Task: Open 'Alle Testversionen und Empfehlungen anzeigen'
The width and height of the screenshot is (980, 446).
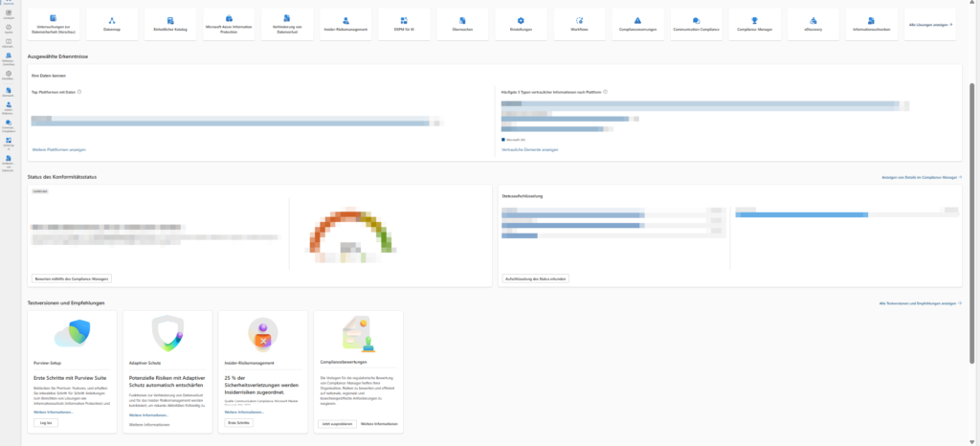Action: tap(919, 302)
